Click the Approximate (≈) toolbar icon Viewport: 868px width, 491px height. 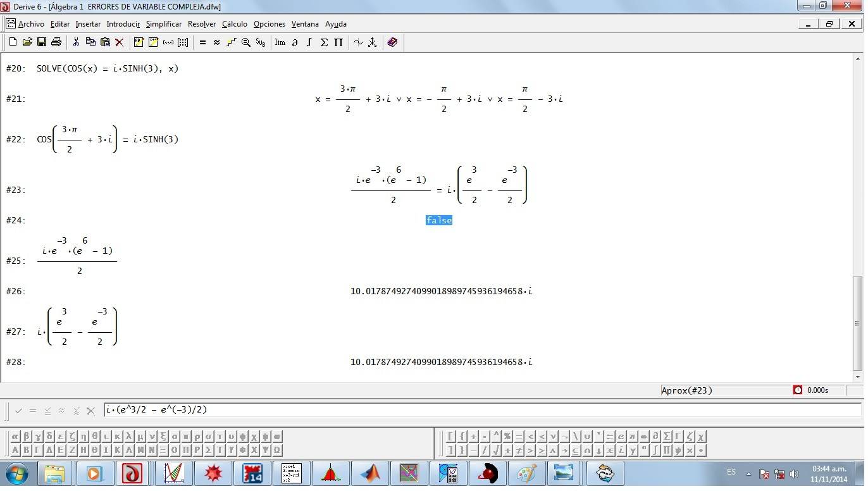click(x=216, y=42)
